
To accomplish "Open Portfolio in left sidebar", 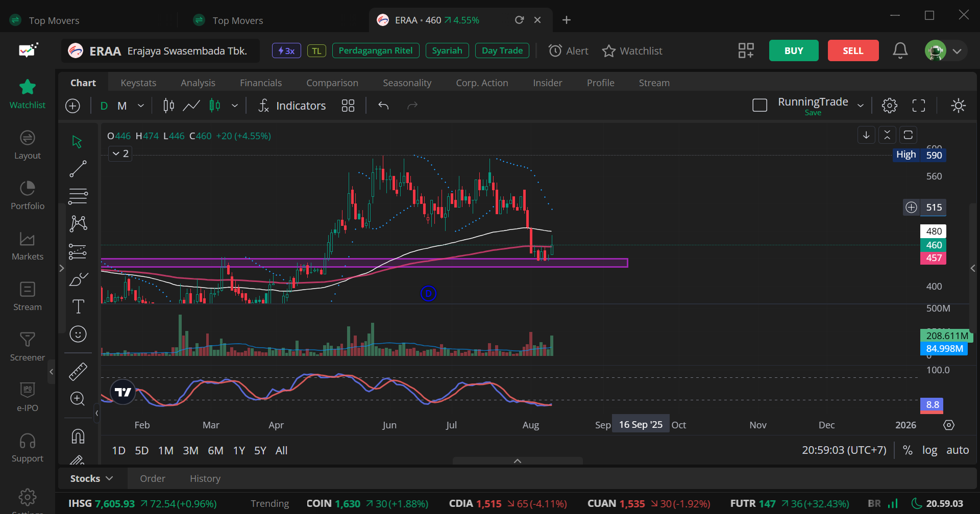I will [x=28, y=195].
